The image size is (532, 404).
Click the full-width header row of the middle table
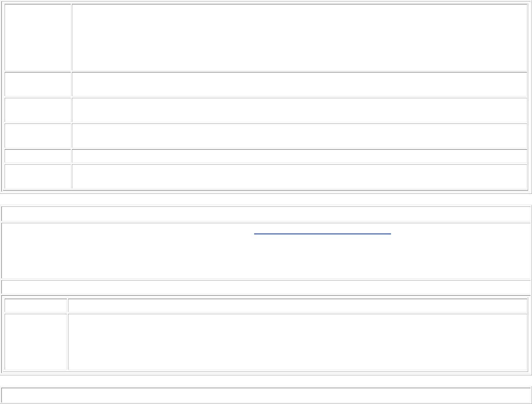(x=266, y=213)
